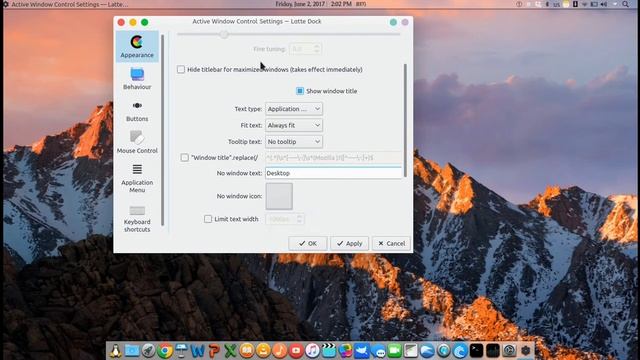Toggle the Show window title checkbox
640x360 pixels.
tap(300, 91)
